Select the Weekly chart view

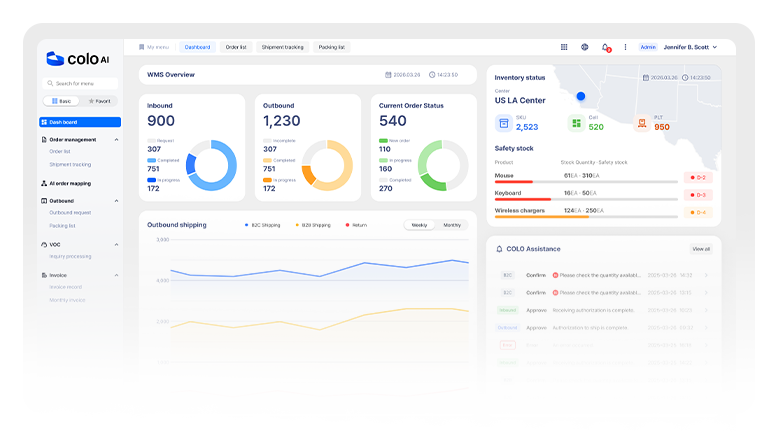pyautogui.click(x=420, y=225)
